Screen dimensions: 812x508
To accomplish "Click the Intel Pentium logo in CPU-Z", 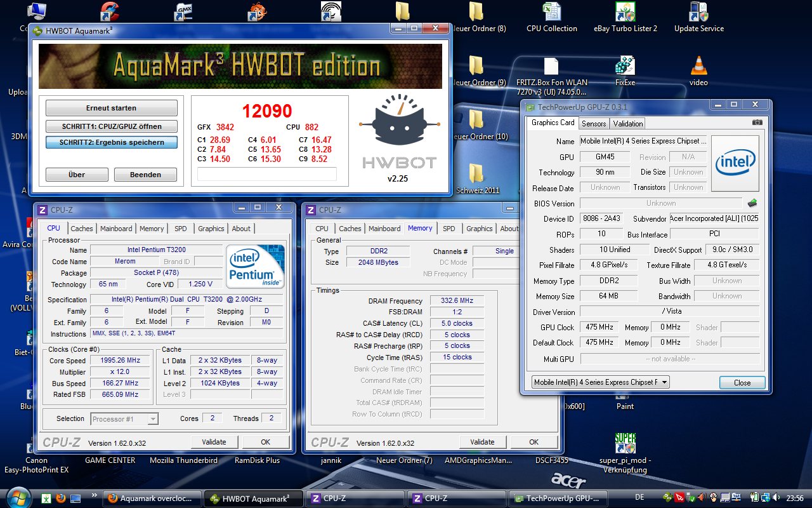I will point(256,267).
